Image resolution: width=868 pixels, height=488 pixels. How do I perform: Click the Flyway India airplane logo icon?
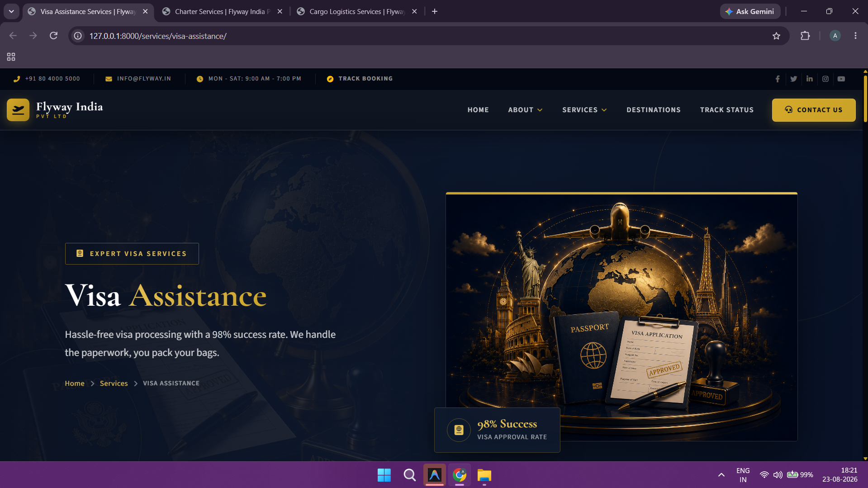(x=18, y=110)
